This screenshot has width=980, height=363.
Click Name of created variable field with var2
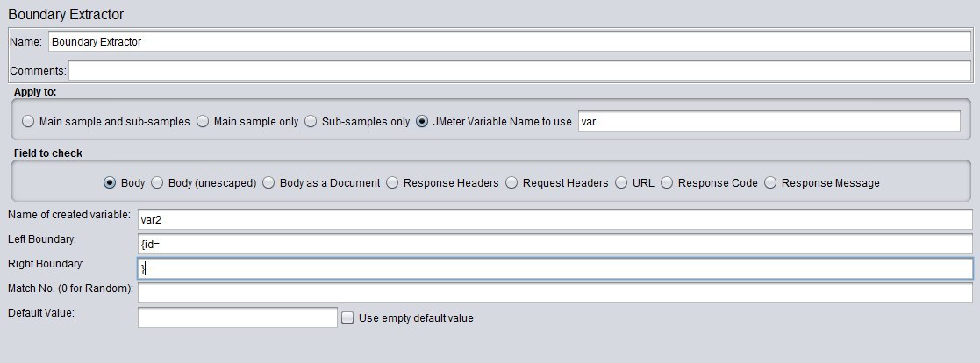pos(555,219)
